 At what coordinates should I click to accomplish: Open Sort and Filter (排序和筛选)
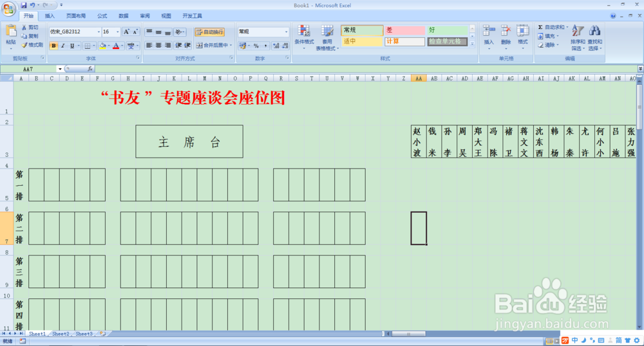[x=578, y=38]
